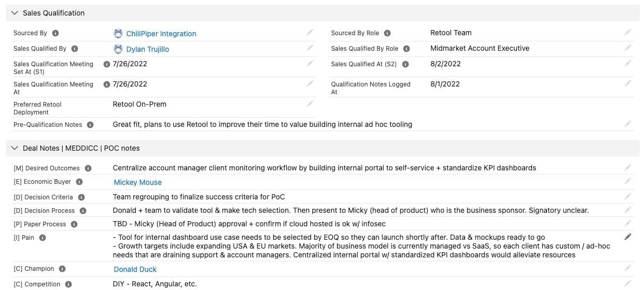Viewport: 644px width, 290px height.
Task: Open Dylan Trujillo's profile link
Action: click(x=147, y=49)
